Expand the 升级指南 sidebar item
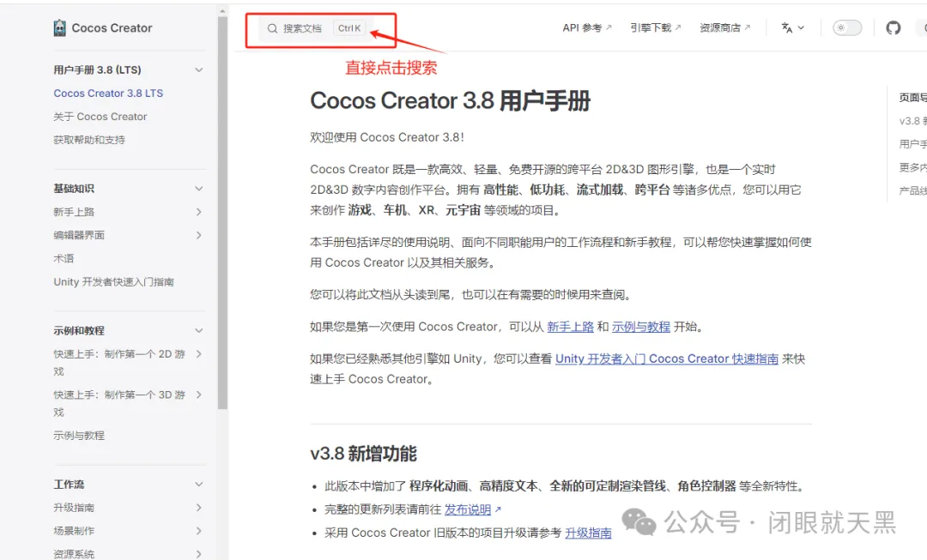Image resolution: width=927 pixels, height=560 pixels. coord(198,508)
